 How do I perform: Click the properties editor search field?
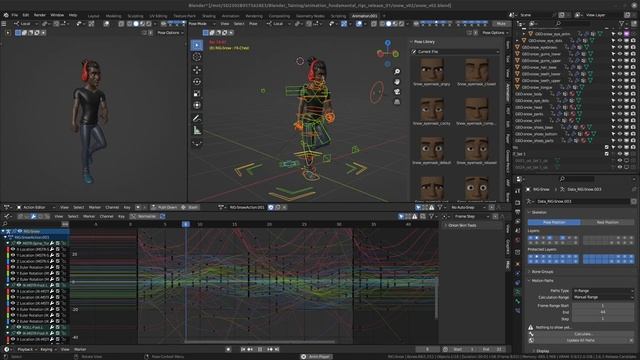(x=577, y=179)
